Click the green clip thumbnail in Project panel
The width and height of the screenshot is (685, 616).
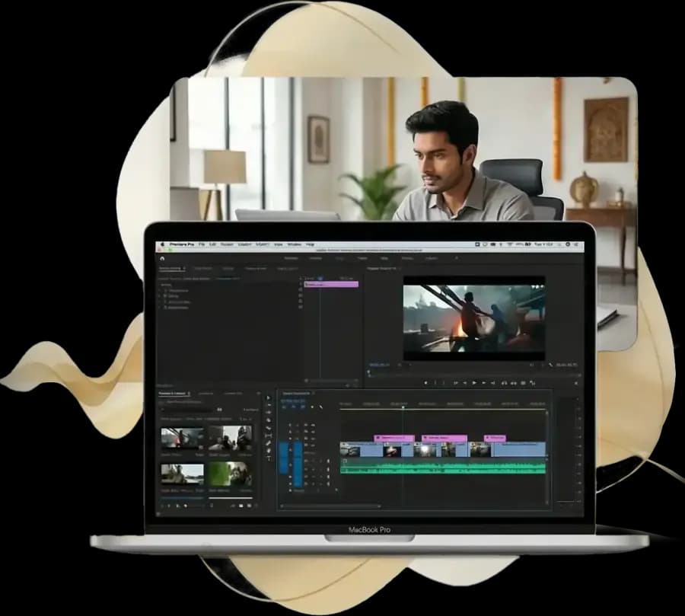coord(230,474)
